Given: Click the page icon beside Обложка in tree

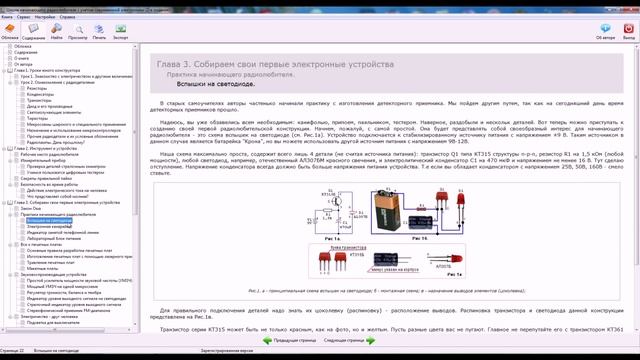Looking at the screenshot, I should coord(10,46).
